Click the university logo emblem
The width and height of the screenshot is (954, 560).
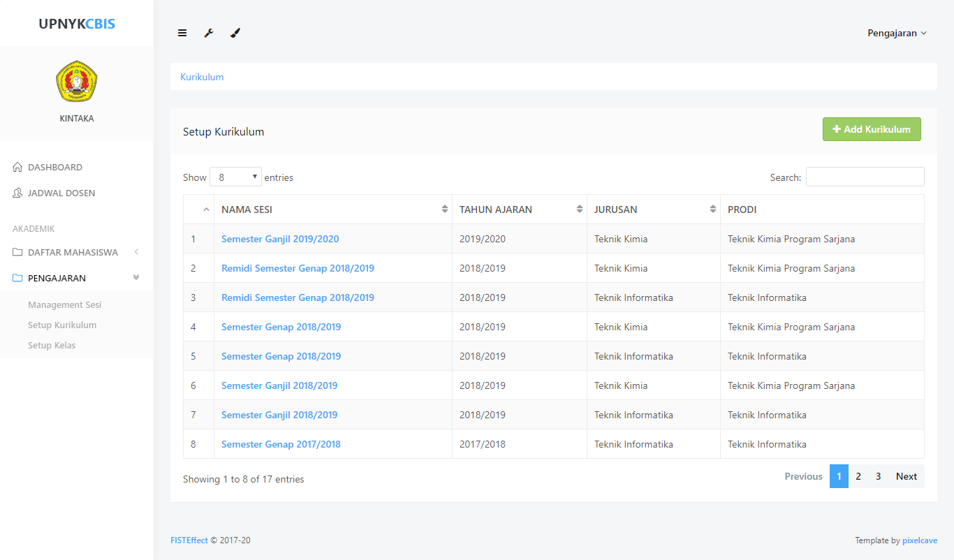(x=76, y=82)
